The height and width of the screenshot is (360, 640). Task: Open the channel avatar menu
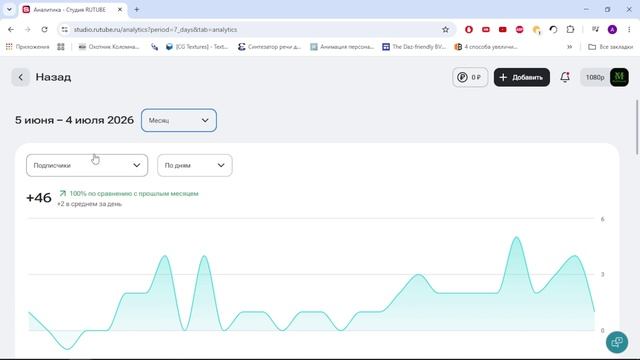[619, 77]
